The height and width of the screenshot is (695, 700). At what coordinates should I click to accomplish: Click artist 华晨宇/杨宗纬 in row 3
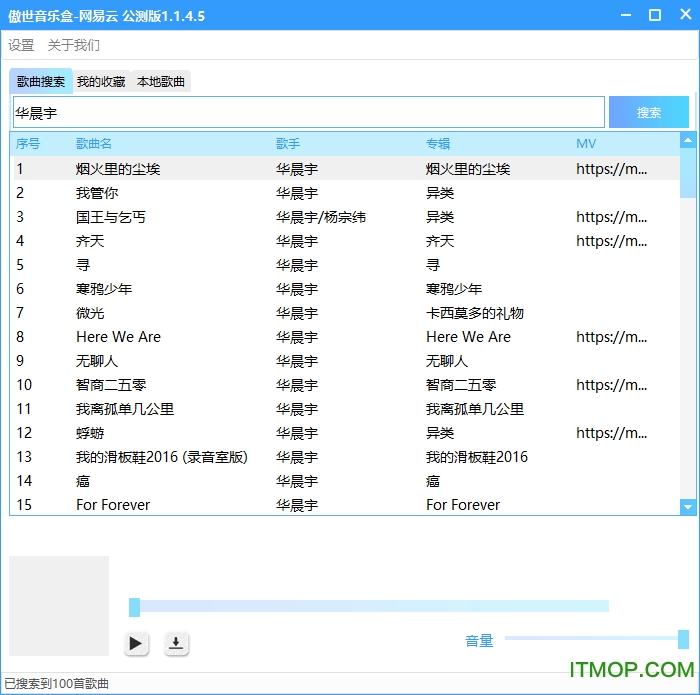(x=321, y=217)
